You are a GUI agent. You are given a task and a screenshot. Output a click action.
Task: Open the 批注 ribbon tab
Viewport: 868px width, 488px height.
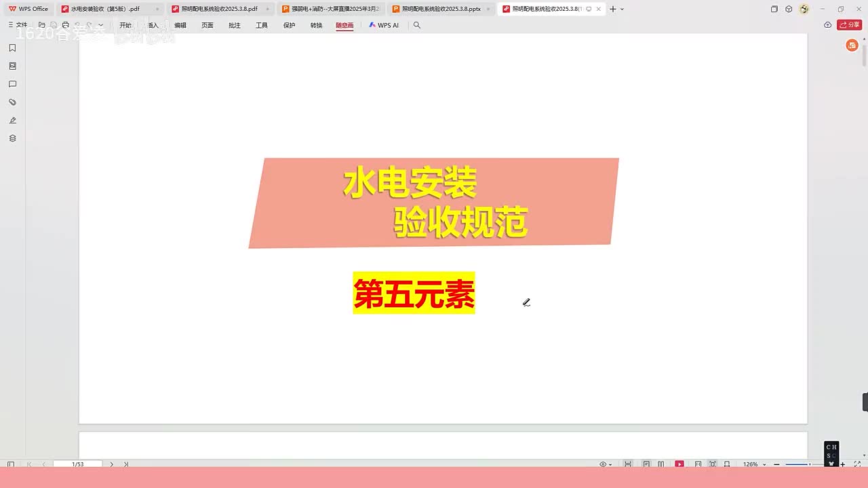click(235, 25)
